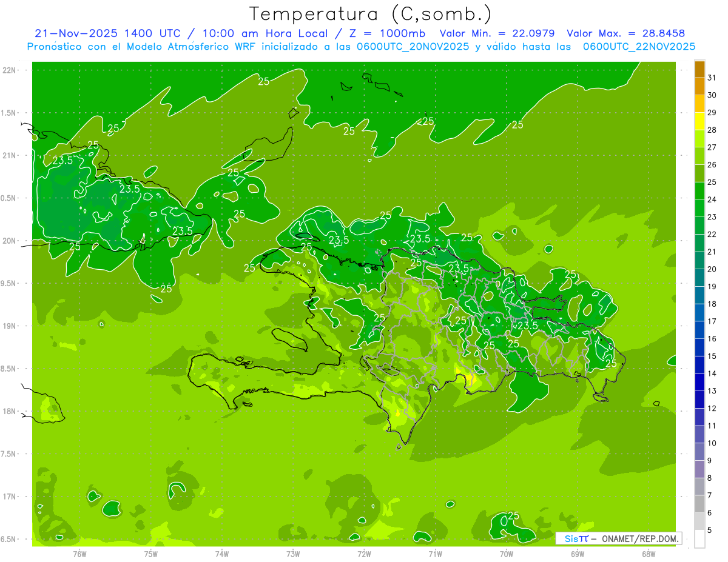Click the 69W longitude axis label
Image resolution: width=728 pixels, height=562 pixels.
click(578, 554)
